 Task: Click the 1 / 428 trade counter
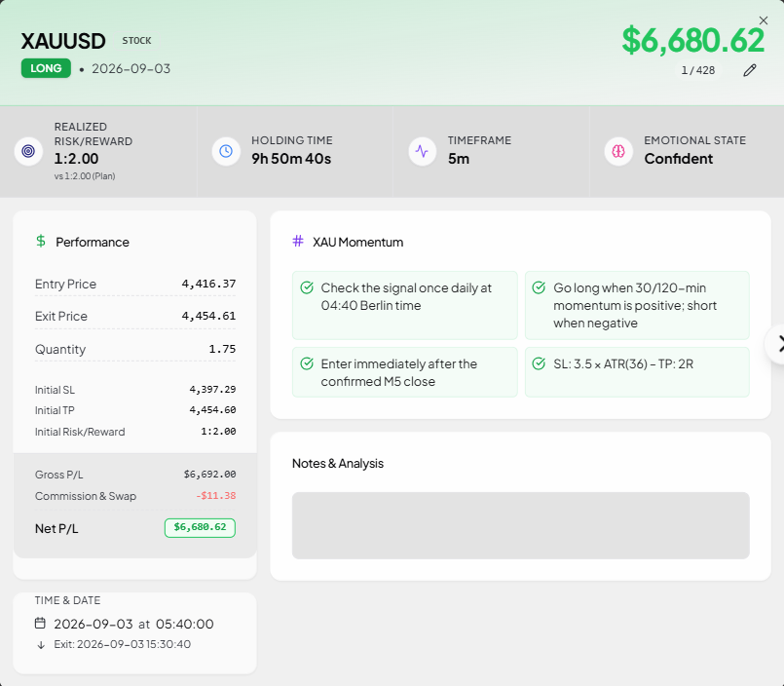click(x=698, y=70)
